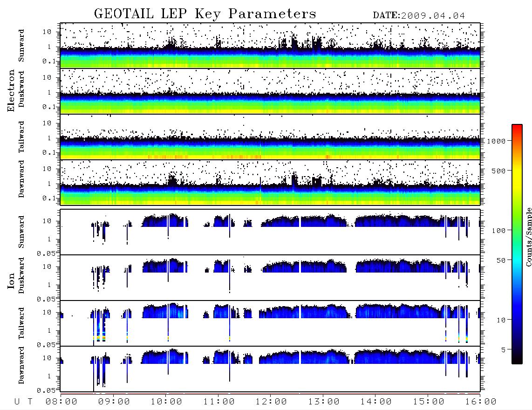
Task: Click the 09:00 time tick label
Action: [114, 402]
